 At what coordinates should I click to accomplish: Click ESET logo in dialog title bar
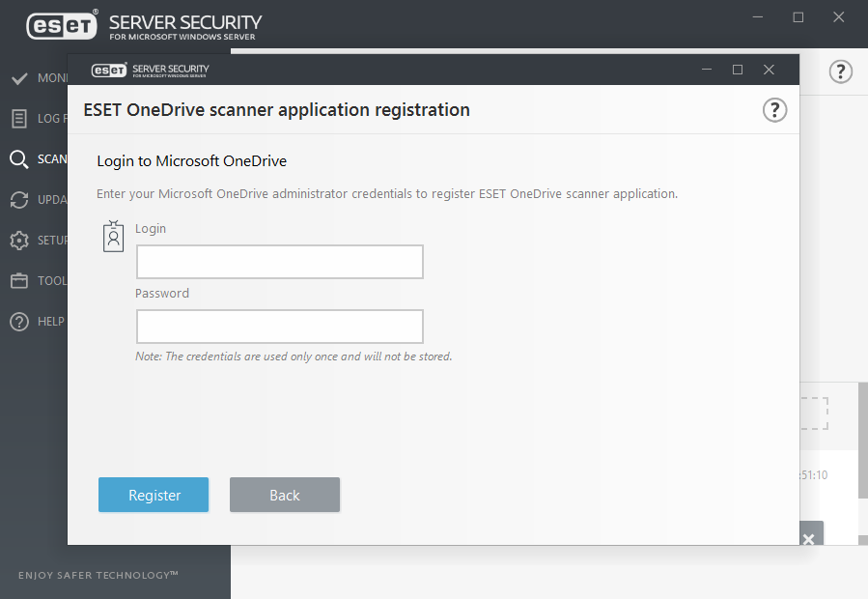point(109,70)
